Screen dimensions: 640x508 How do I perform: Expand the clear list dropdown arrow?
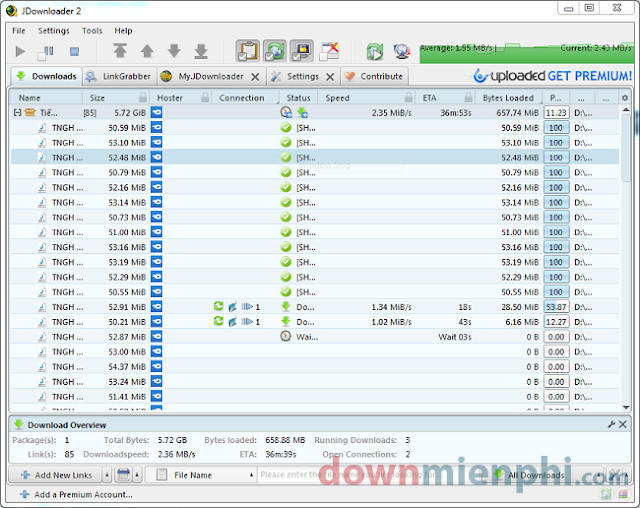tap(137, 475)
